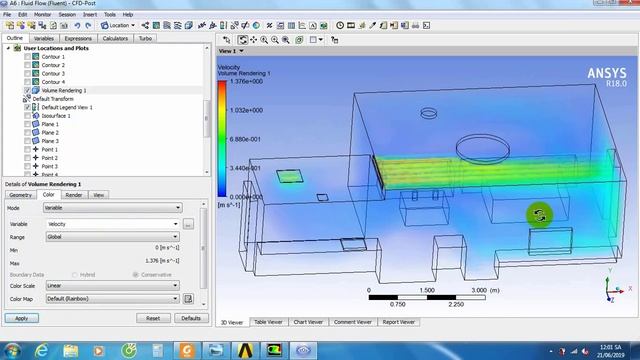640x360 pixels.
Task: Insert a Vector plot via toolbar icon
Action: coord(145,25)
